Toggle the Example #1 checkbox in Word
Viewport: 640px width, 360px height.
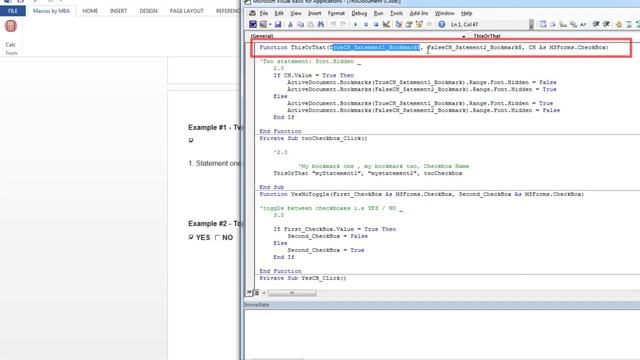pyautogui.click(x=191, y=140)
